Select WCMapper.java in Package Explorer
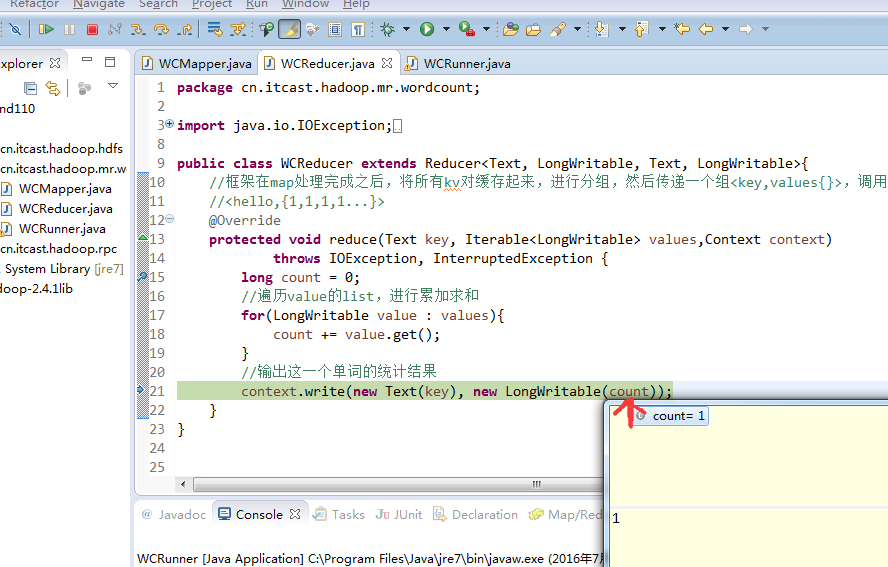This screenshot has height=567, width=888. pos(65,189)
